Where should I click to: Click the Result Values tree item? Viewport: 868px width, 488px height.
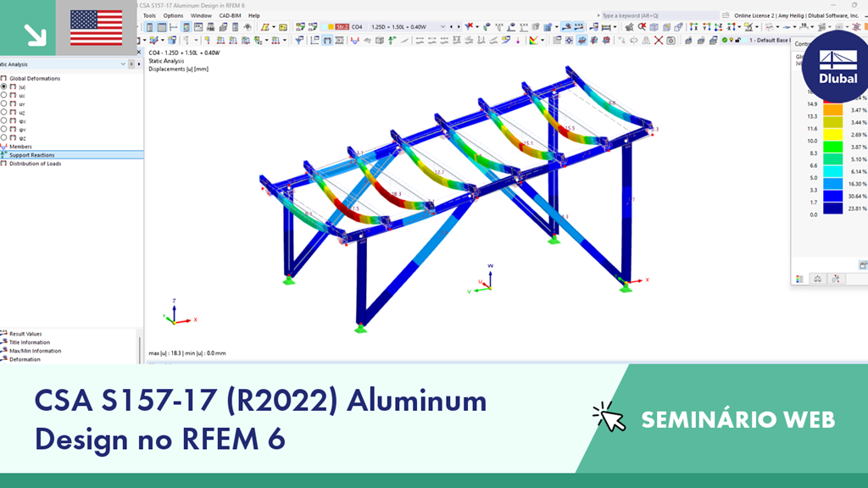pyautogui.click(x=25, y=334)
